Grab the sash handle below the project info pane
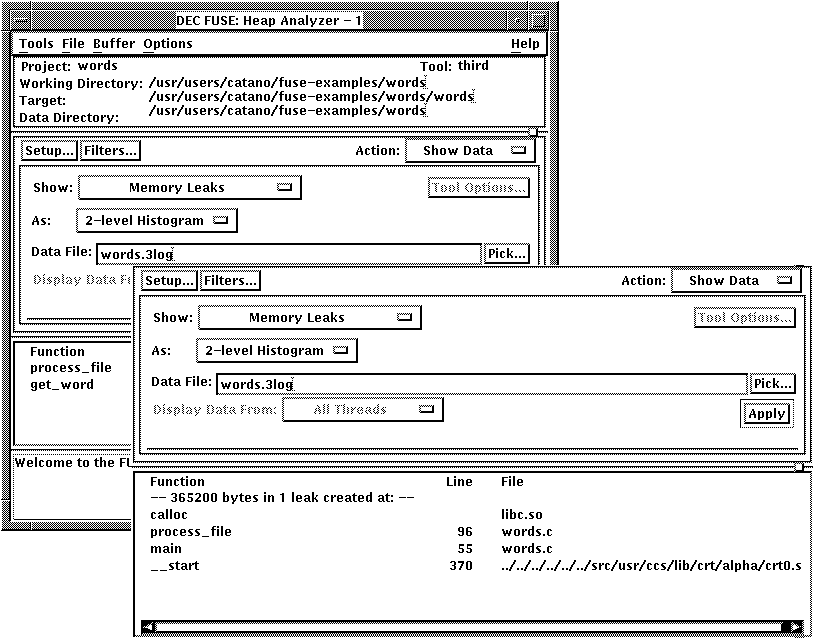The image size is (813, 638). point(532,132)
